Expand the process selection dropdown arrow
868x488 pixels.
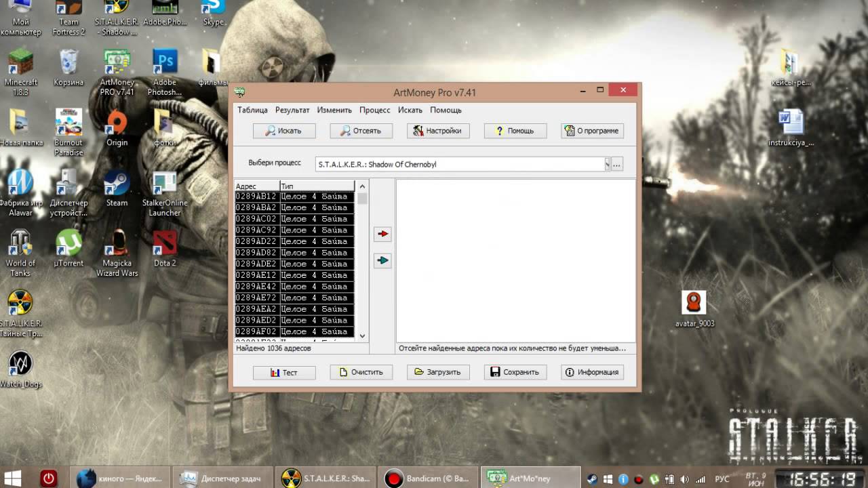pyautogui.click(x=607, y=164)
